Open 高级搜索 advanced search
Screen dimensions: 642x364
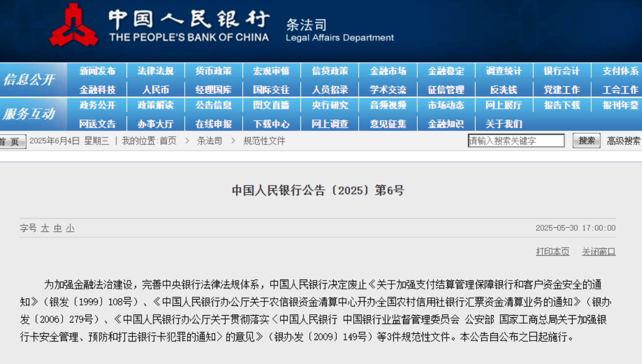pos(623,141)
